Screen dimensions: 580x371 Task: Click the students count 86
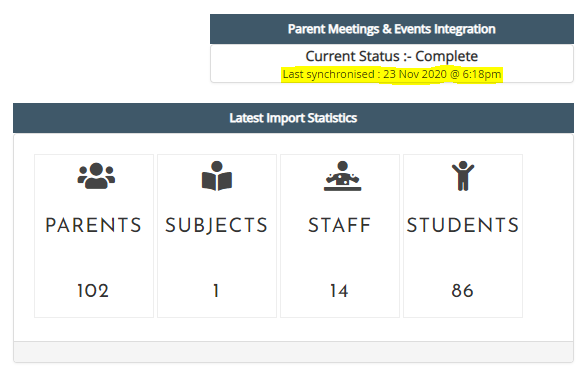(462, 291)
